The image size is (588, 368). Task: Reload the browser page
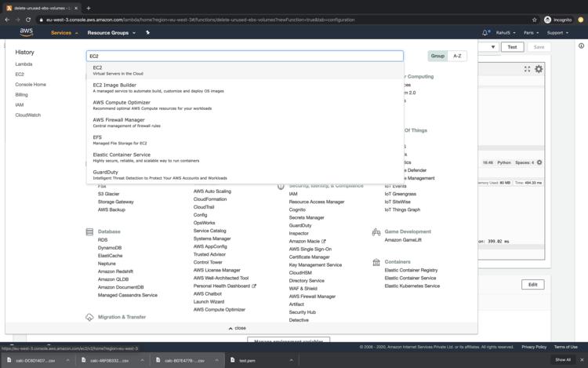coord(28,20)
